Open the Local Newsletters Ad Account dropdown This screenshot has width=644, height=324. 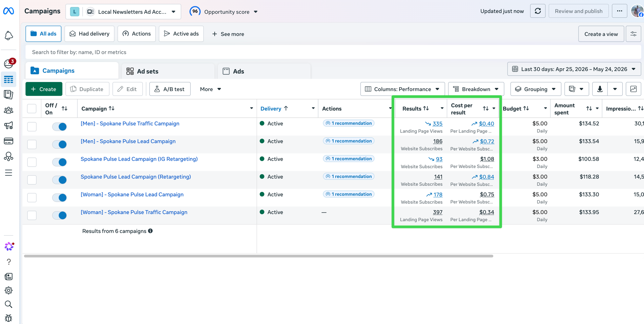(123, 12)
